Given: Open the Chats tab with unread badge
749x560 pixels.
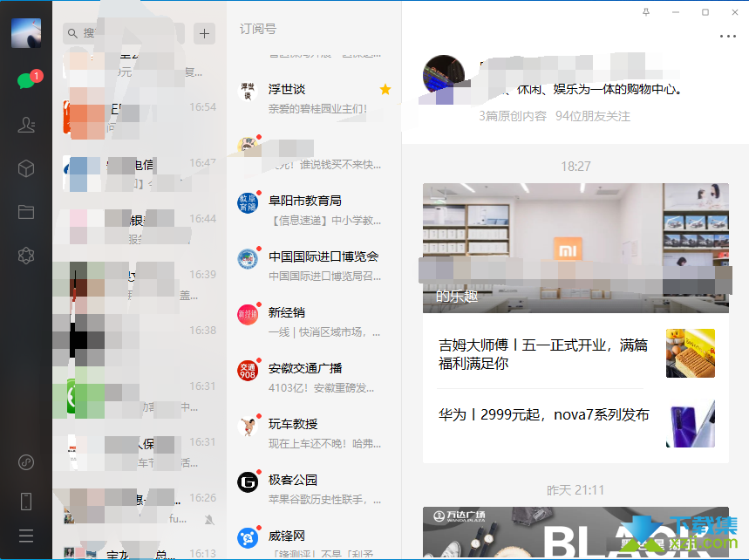Looking at the screenshot, I should coord(26,80).
